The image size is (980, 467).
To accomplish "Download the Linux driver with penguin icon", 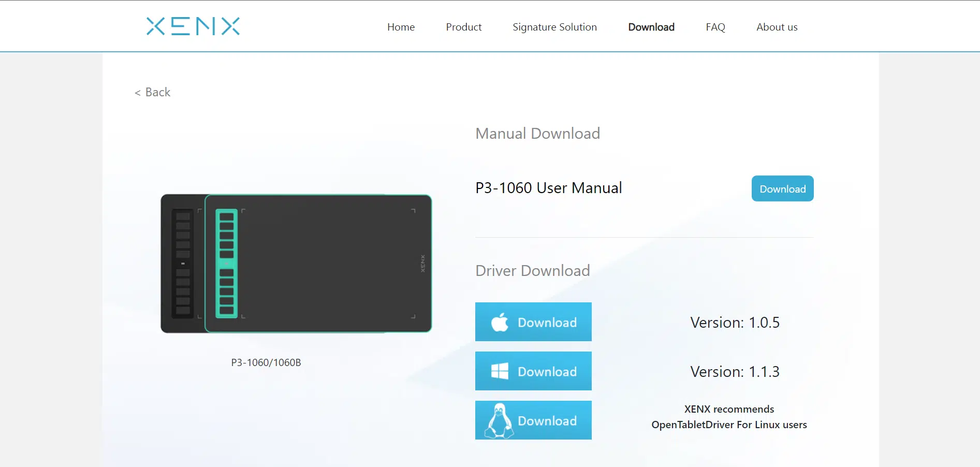I will [x=533, y=420].
